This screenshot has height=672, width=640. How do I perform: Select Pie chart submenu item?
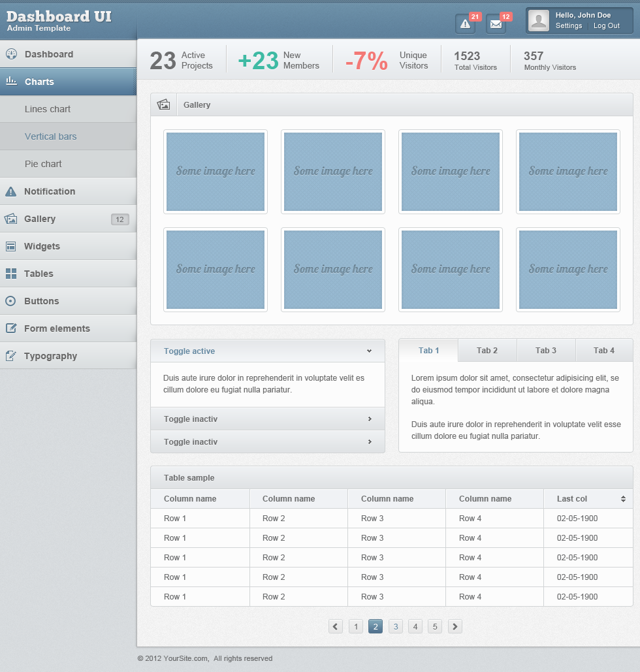coord(43,164)
